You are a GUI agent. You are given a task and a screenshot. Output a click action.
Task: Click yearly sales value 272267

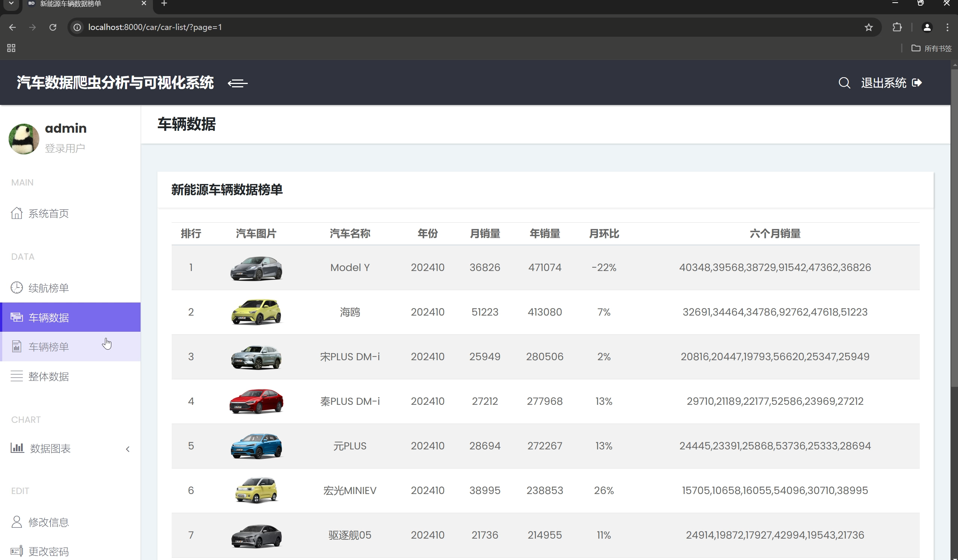(545, 446)
